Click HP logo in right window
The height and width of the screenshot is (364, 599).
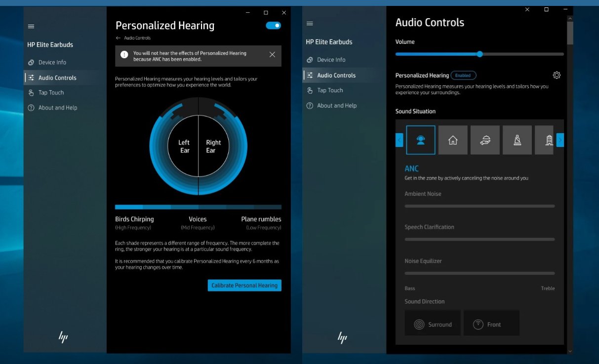pyautogui.click(x=342, y=337)
